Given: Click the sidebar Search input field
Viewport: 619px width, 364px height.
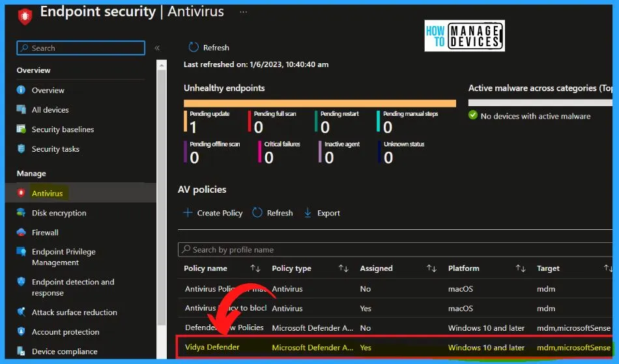Looking at the screenshot, I should [81, 48].
